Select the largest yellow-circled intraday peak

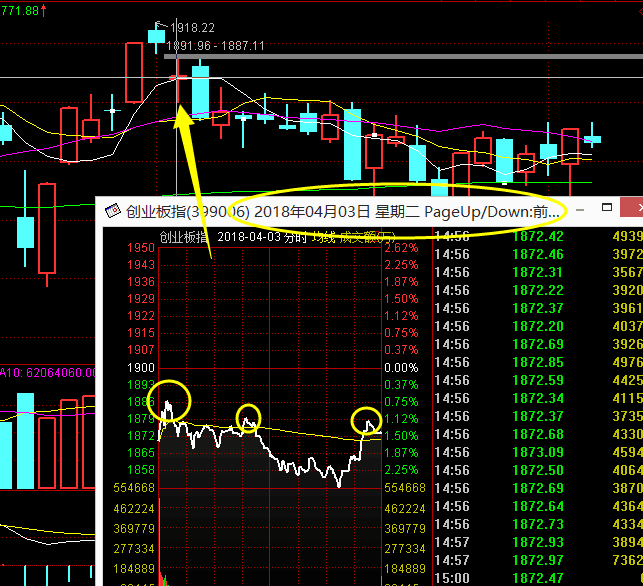170,402
